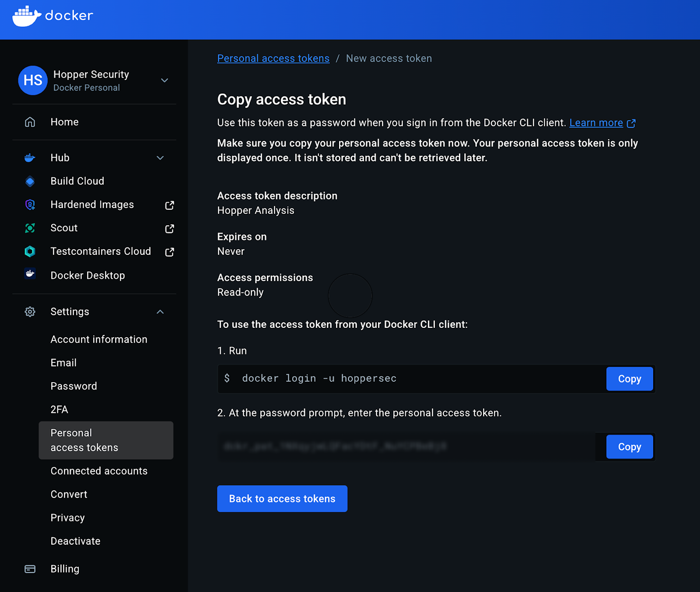700x592 pixels.
Task: Click Back to access tokens button
Action: (282, 499)
